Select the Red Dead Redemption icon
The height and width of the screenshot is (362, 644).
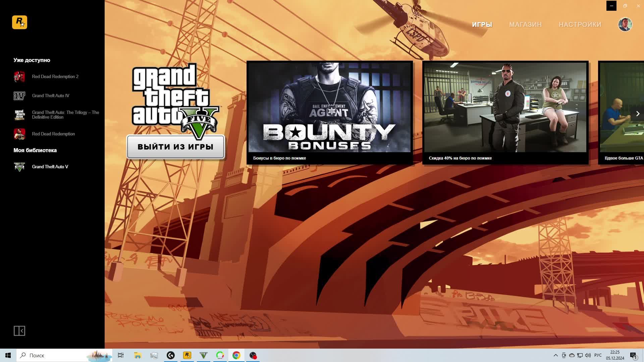pos(19,134)
